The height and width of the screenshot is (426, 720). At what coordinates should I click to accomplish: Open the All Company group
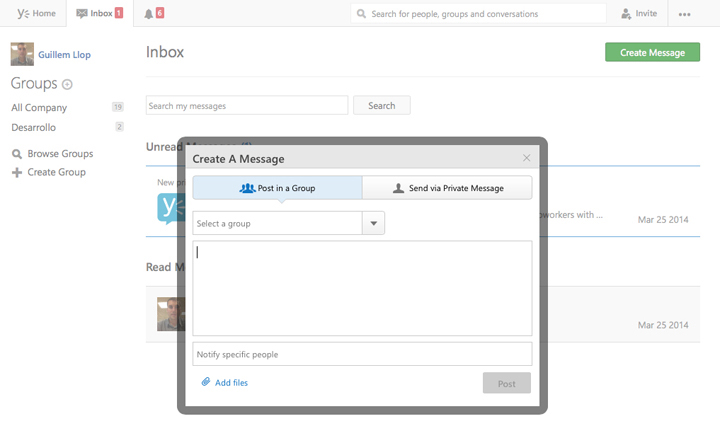39,108
